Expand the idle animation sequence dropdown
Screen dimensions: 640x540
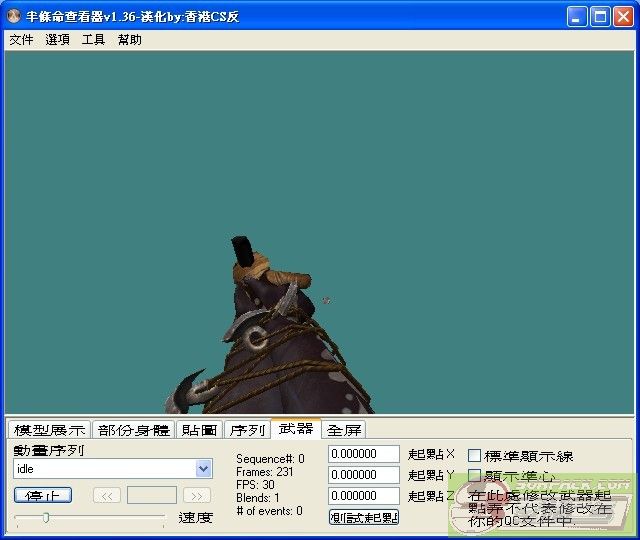tap(204, 469)
